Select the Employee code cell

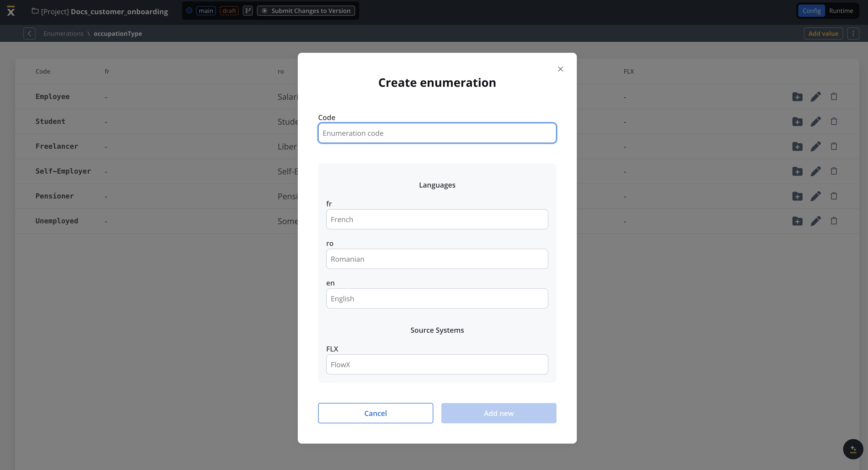(x=53, y=97)
